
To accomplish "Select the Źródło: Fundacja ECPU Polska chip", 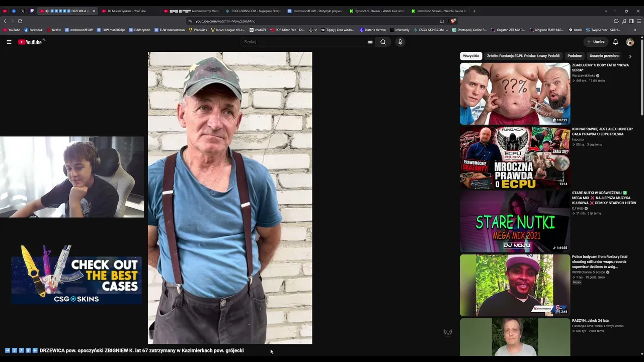I will point(523,56).
